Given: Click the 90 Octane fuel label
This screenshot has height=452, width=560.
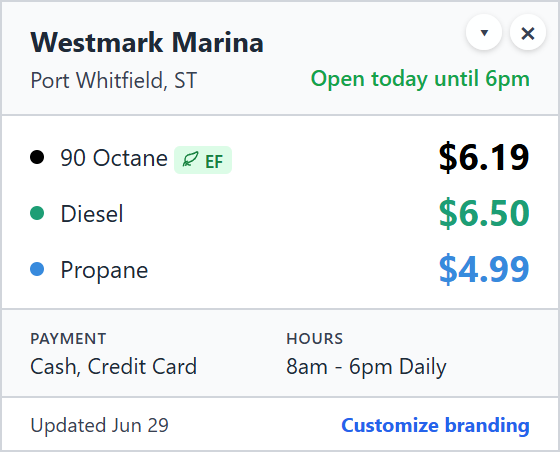Looking at the screenshot, I should point(114,157).
